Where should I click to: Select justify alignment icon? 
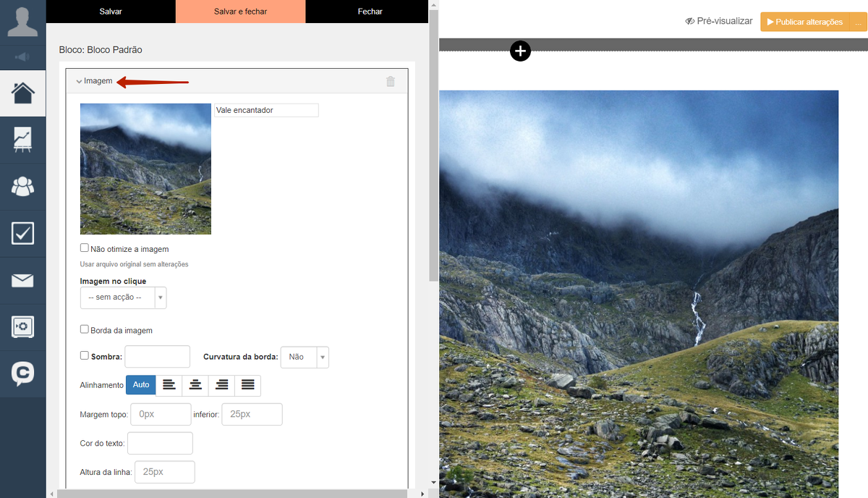click(x=247, y=385)
